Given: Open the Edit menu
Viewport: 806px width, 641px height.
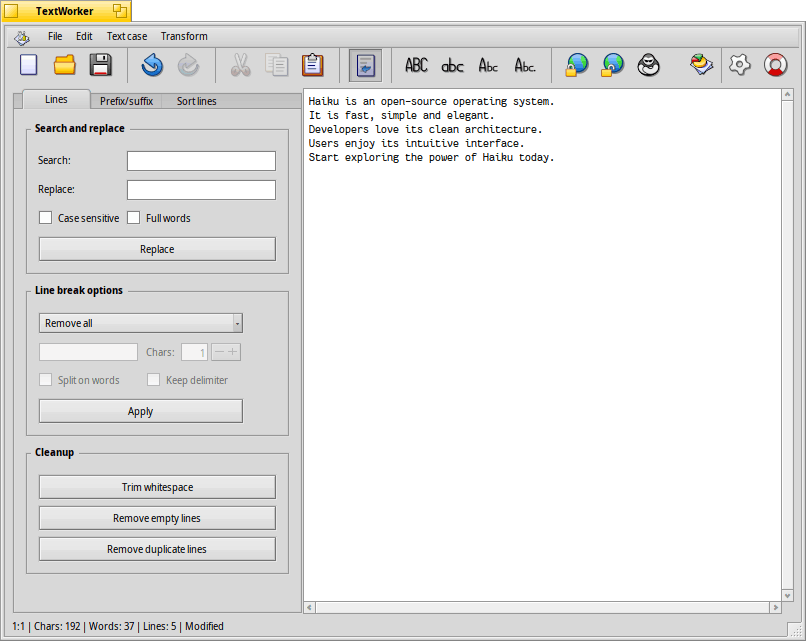Looking at the screenshot, I should click(84, 36).
